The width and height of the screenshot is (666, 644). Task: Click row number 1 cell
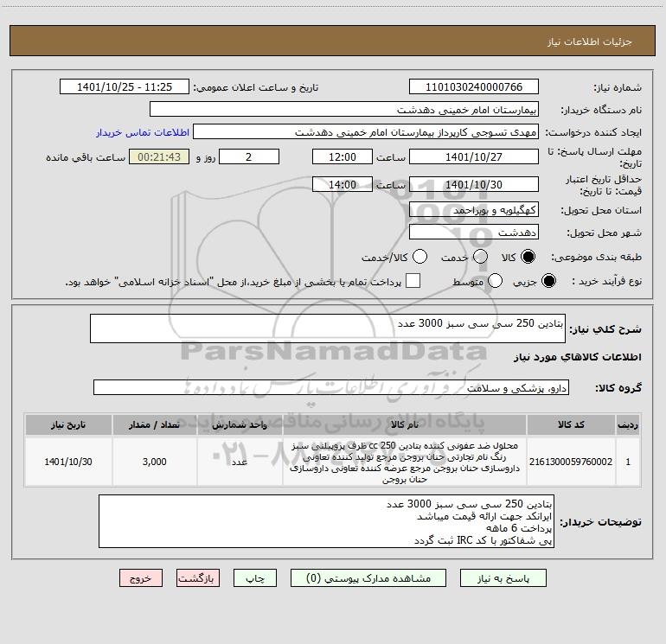click(628, 462)
